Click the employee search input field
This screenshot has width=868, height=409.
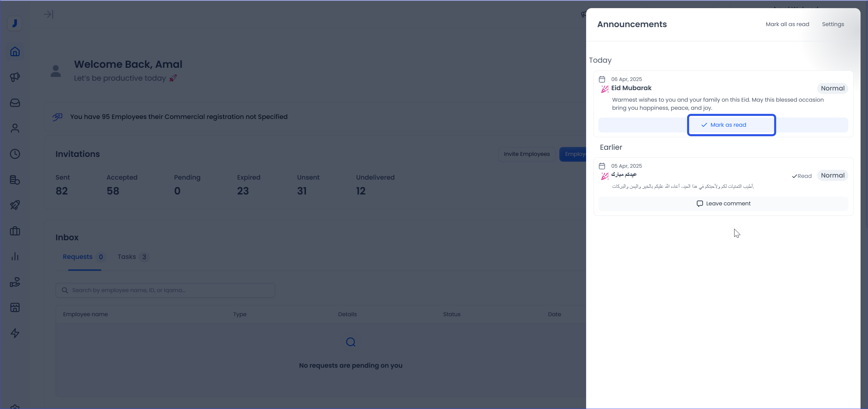point(165,290)
